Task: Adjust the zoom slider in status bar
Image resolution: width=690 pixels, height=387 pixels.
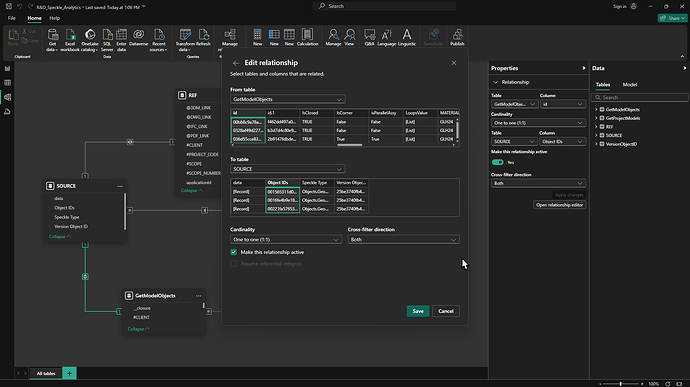Action: (x=621, y=384)
